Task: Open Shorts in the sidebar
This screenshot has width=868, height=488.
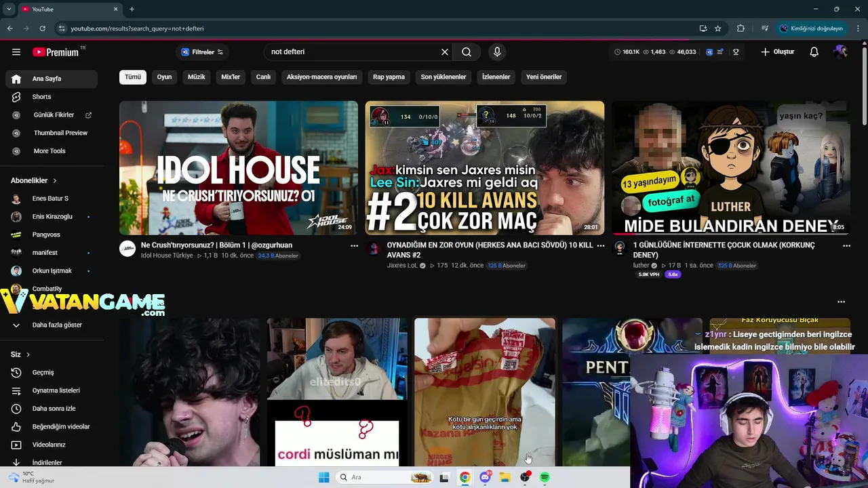Action: click(52, 97)
